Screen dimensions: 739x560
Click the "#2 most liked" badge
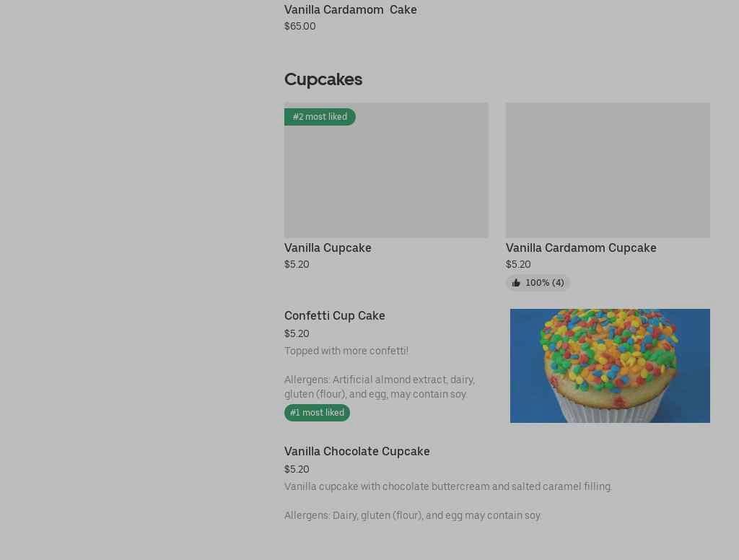(x=320, y=117)
